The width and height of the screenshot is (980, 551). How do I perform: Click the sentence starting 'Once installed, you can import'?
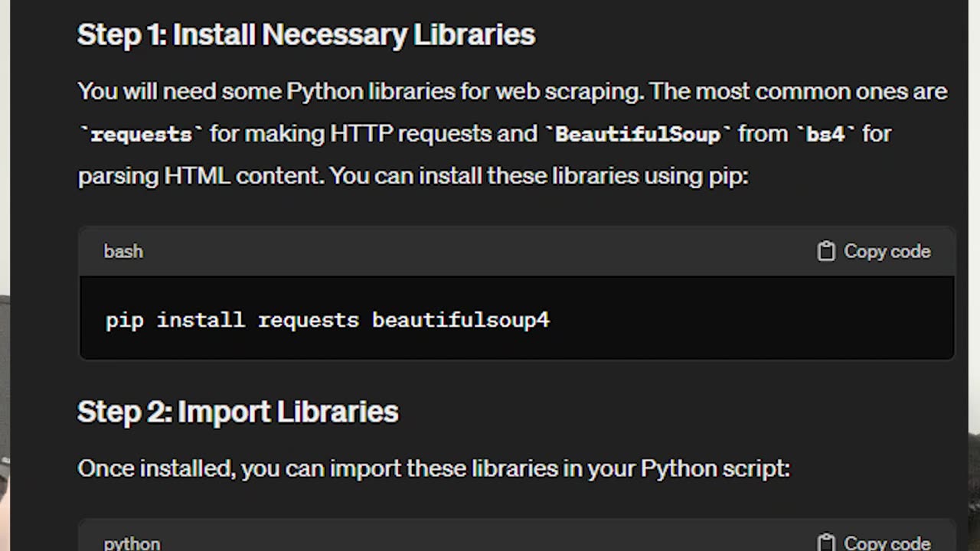[x=433, y=468]
